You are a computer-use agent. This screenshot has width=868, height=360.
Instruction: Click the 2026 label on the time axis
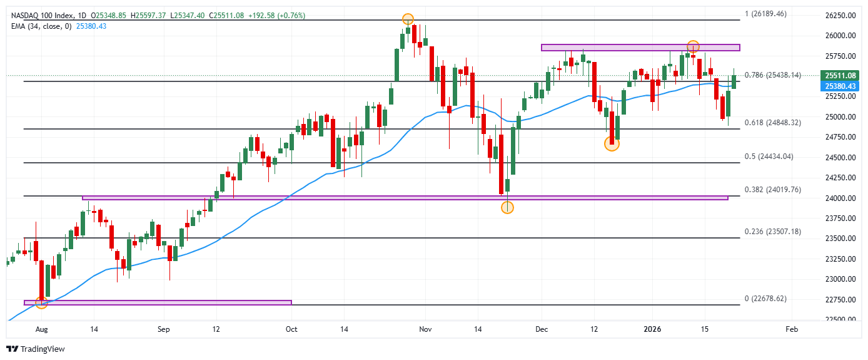pyautogui.click(x=652, y=329)
